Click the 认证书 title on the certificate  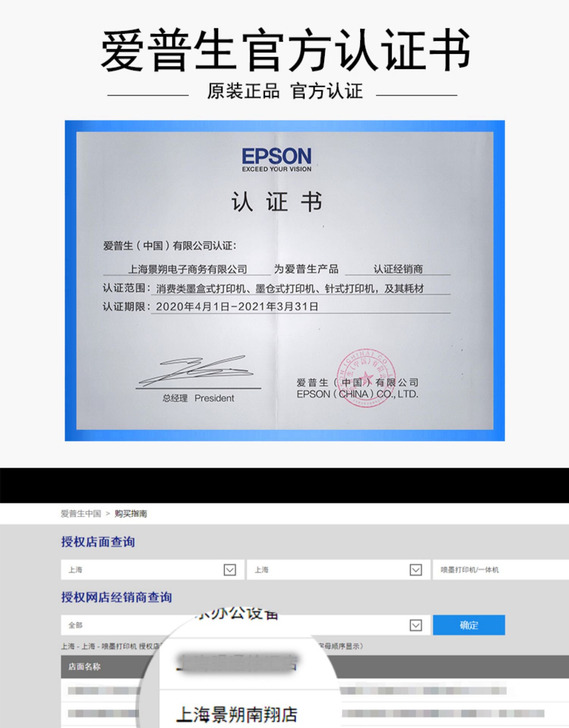pyautogui.click(x=277, y=202)
